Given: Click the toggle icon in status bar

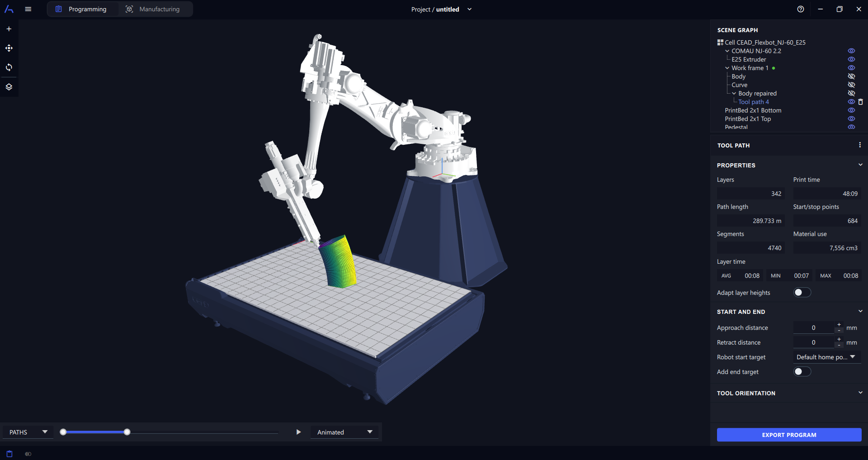Looking at the screenshot, I should (28, 454).
